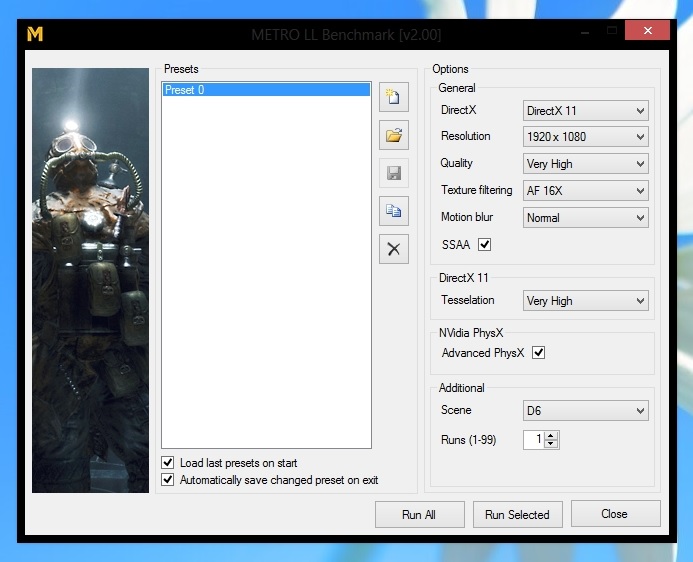The width and height of the screenshot is (693, 562).
Task: Click the delete preset X icon
Action: pos(394,249)
